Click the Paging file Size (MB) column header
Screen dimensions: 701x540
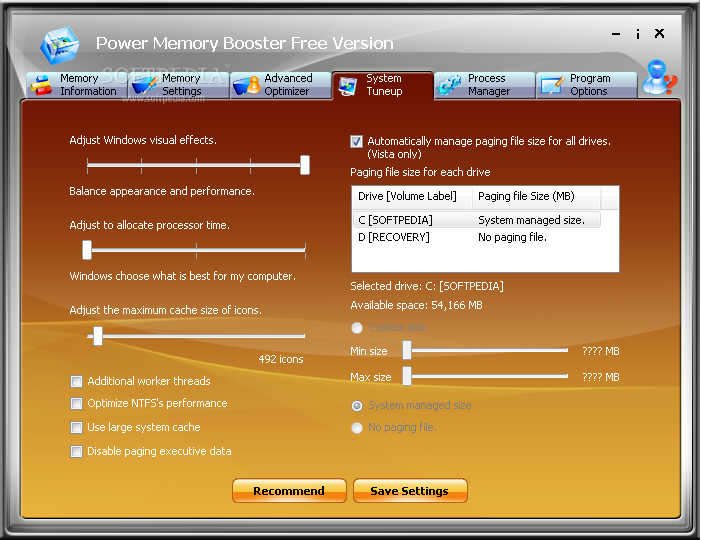click(x=536, y=197)
